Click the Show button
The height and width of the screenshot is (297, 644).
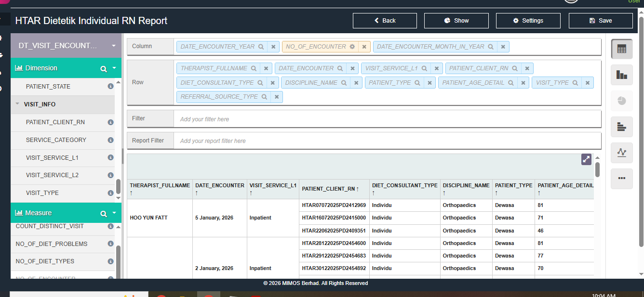point(456,21)
